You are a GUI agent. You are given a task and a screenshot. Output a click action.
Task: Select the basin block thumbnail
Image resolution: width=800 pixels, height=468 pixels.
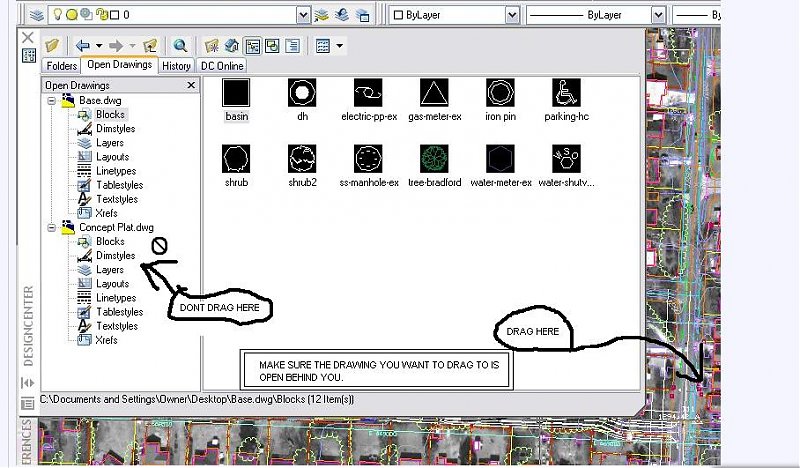click(x=236, y=93)
